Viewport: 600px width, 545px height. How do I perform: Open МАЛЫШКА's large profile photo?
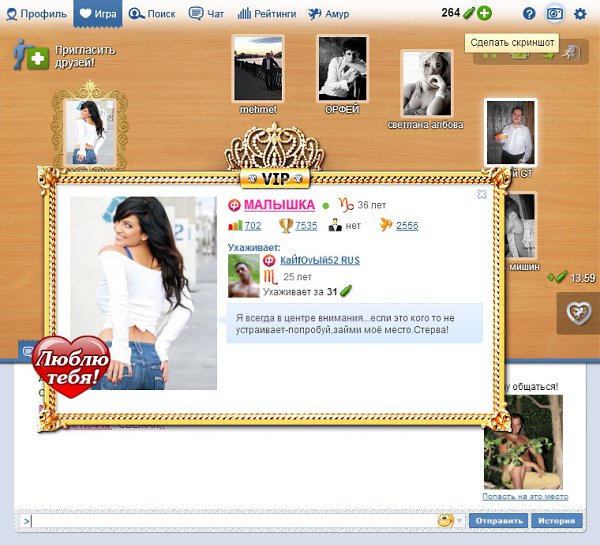coord(143,293)
